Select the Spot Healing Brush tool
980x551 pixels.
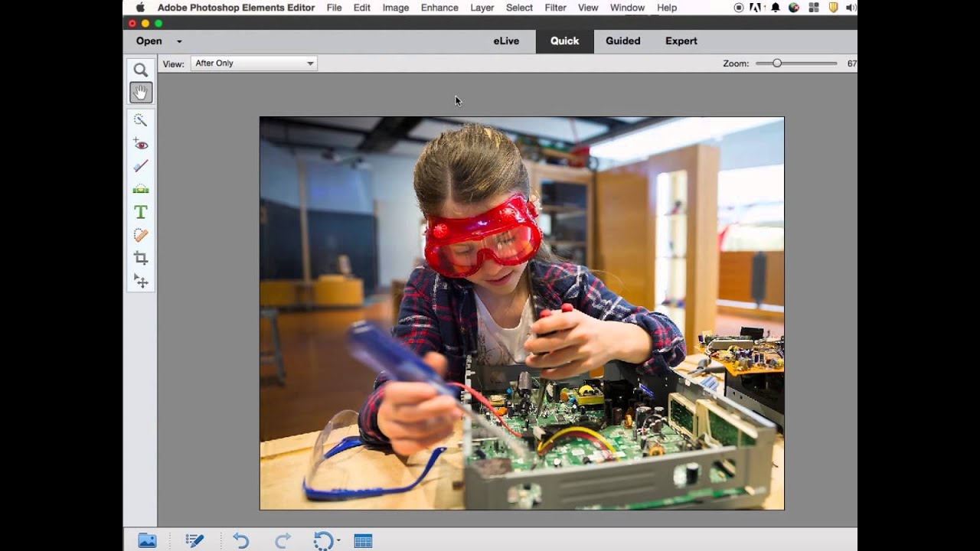[140, 235]
